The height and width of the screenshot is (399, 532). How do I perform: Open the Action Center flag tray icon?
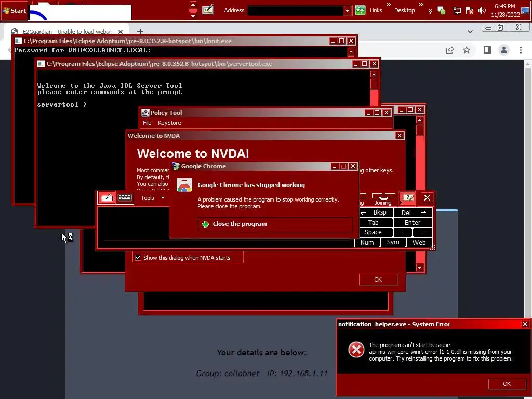(x=470, y=10)
